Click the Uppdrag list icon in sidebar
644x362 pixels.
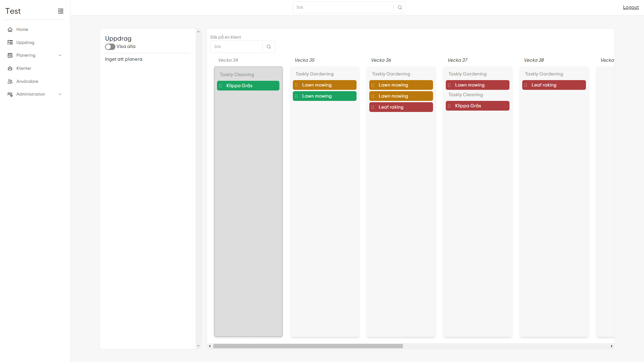click(x=10, y=43)
